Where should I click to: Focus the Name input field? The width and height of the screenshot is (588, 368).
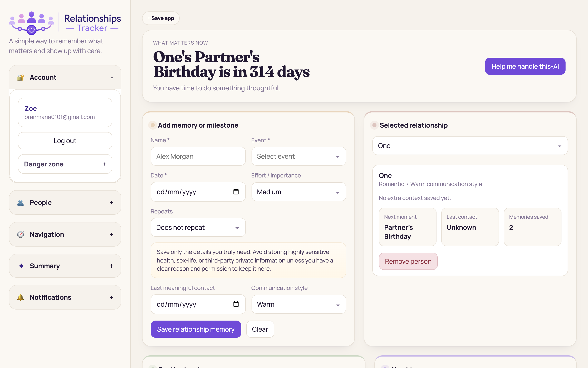198,156
